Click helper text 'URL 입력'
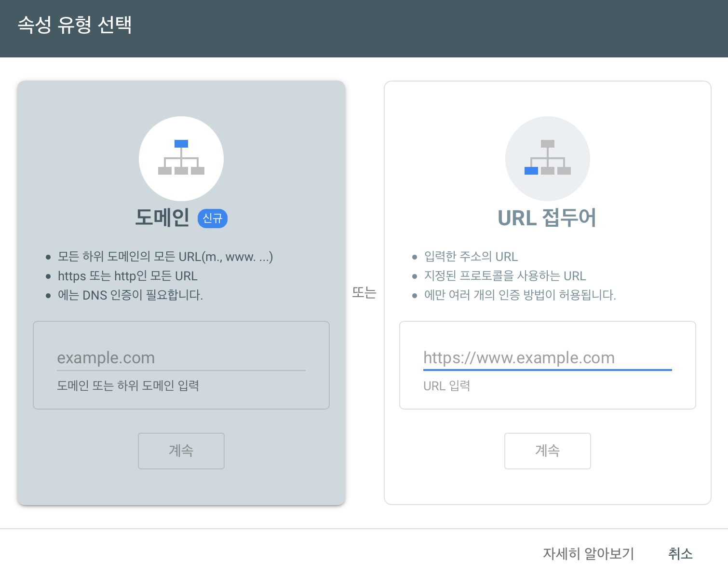 pyautogui.click(x=447, y=386)
